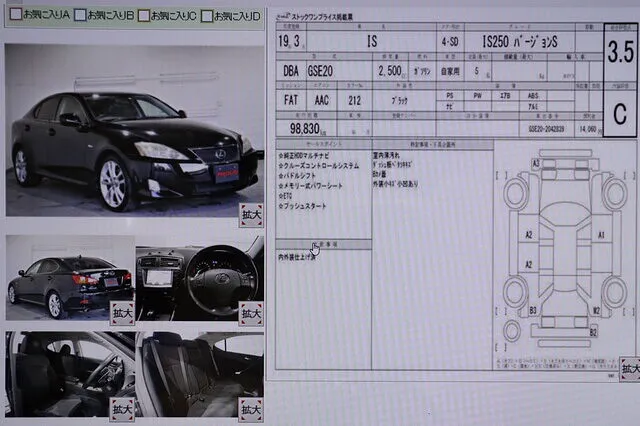This screenshot has height=426, width=640.
Task: Select the 'DBA' emission code cell
Action: coord(291,71)
